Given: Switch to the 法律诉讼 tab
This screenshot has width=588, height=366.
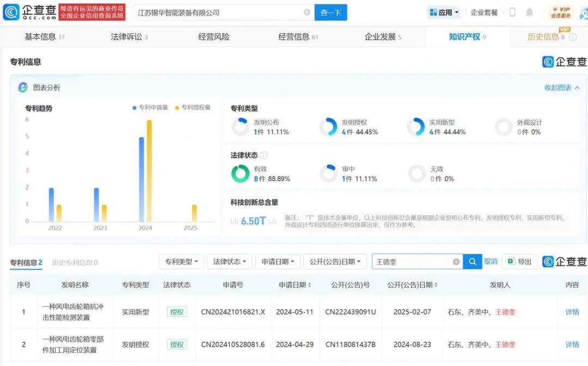Looking at the screenshot, I should [129, 37].
